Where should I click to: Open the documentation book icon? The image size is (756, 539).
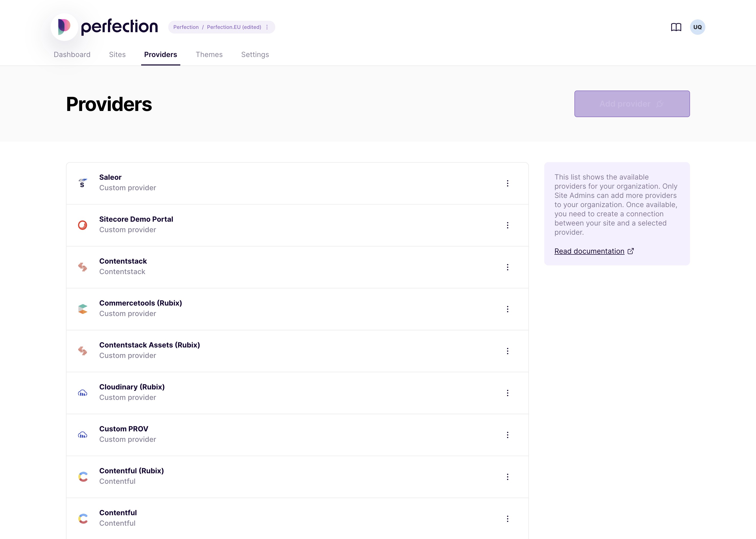click(676, 27)
